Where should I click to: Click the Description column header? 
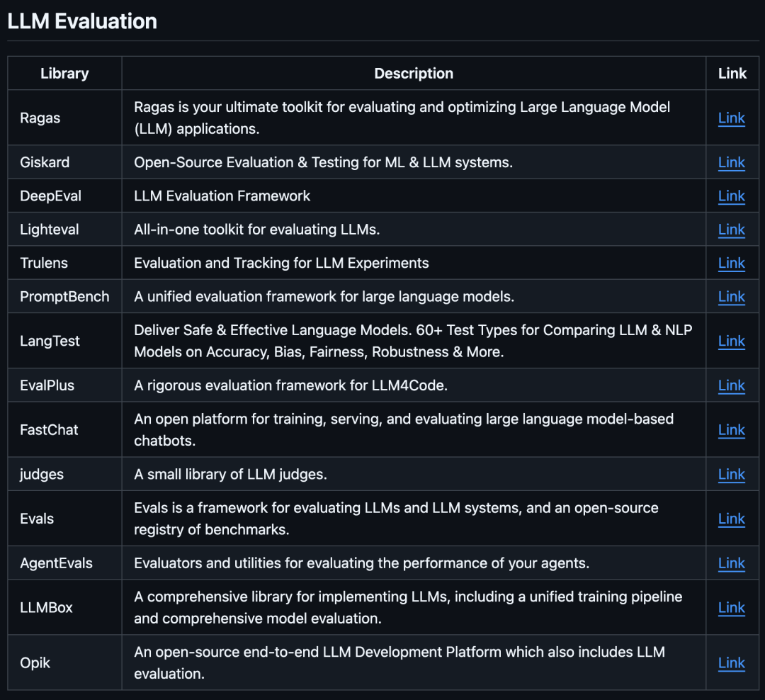[414, 74]
